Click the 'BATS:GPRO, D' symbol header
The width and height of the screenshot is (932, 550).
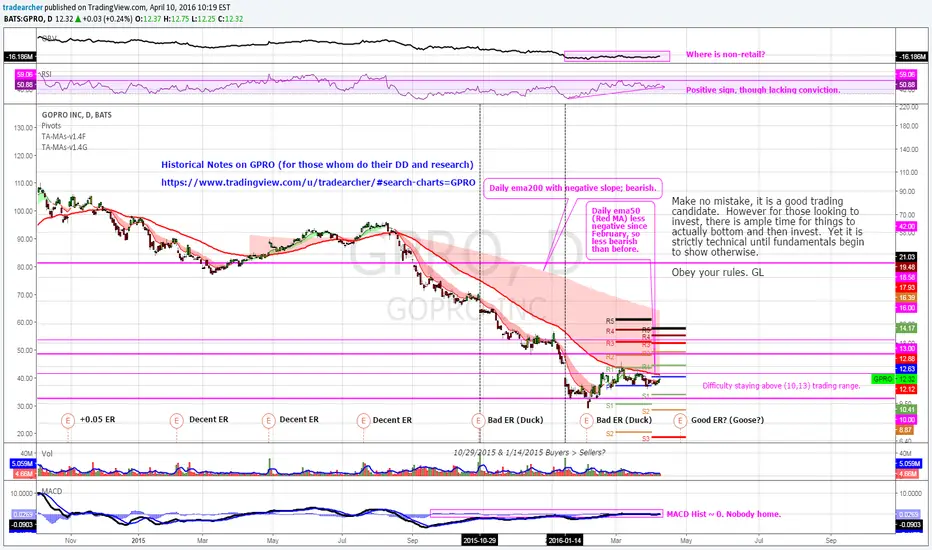pyautogui.click(x=28, y=18)
